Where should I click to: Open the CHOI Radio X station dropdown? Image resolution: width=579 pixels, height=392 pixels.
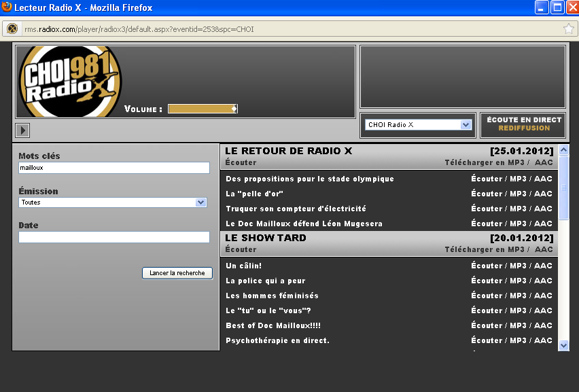click(418, 125)
